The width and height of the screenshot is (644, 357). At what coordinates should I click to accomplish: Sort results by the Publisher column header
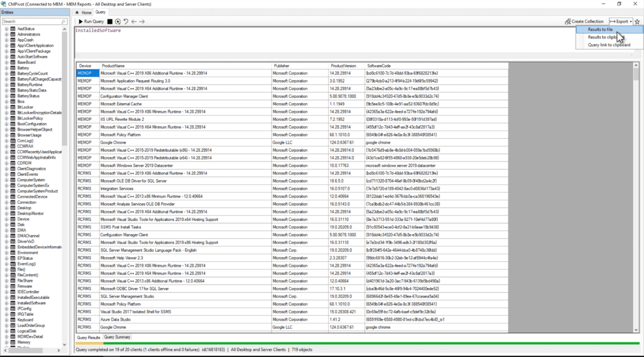coord(300,66)
